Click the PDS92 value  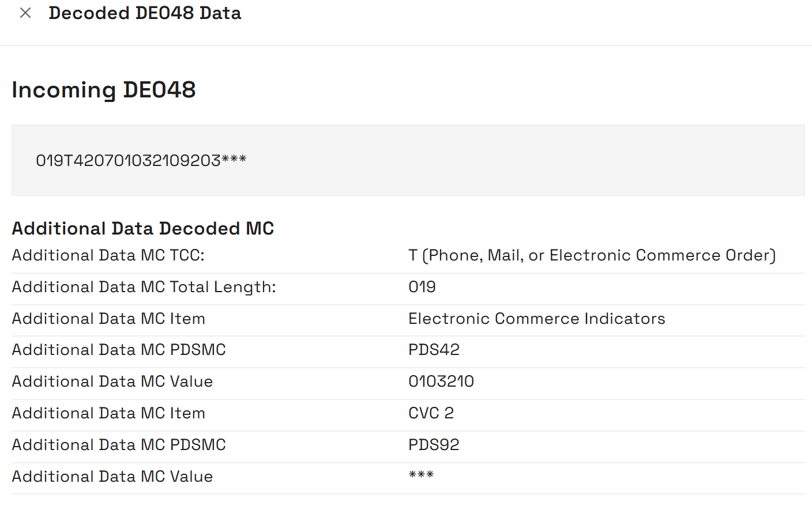point(434,445)
